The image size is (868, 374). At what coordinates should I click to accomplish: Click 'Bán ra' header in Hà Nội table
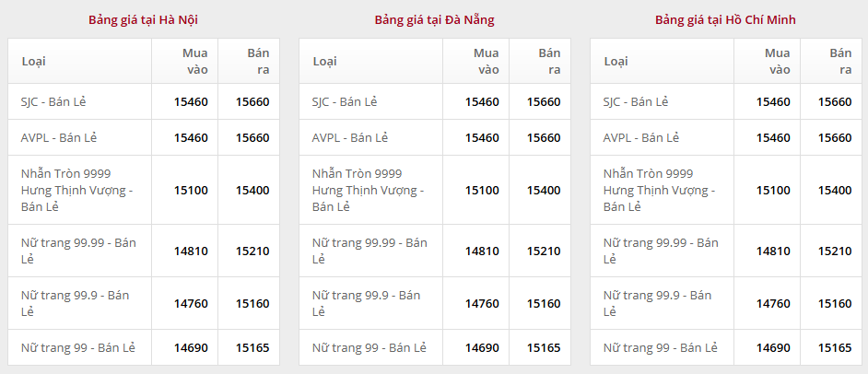pos(258,61)
